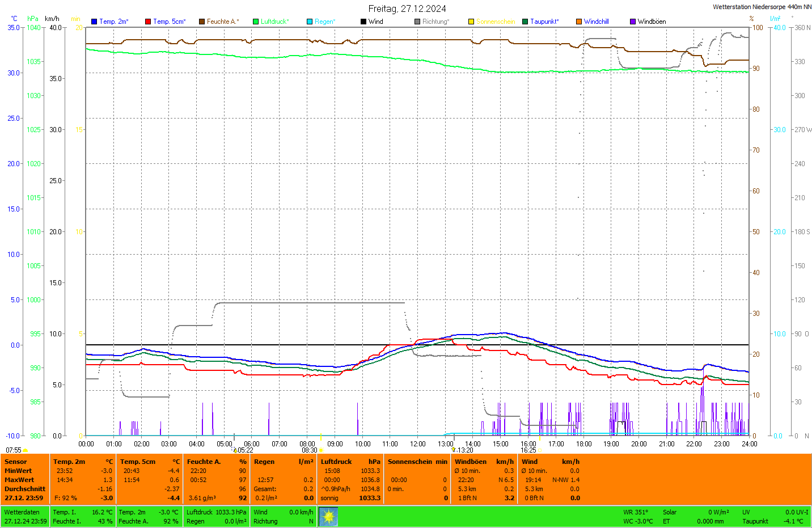This screenshot has width=812, height=528.
Task: Click the blue Temp. 2m legend square
Action: [94, 22]
